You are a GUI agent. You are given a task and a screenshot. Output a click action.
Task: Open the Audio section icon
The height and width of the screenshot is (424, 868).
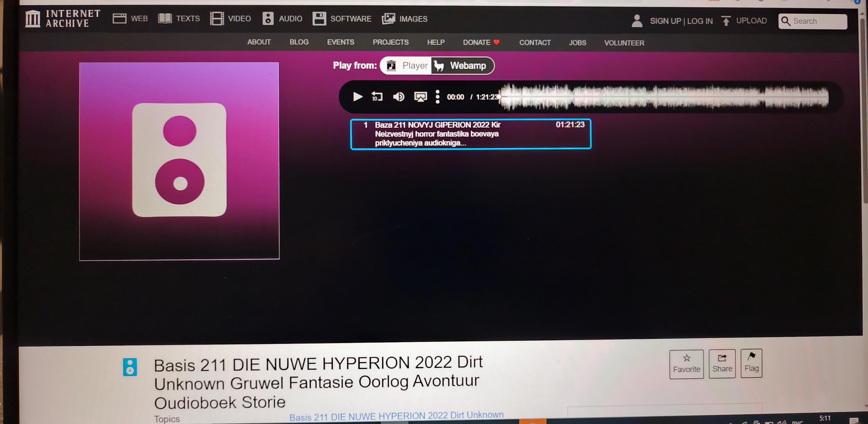tap(268, 19)
